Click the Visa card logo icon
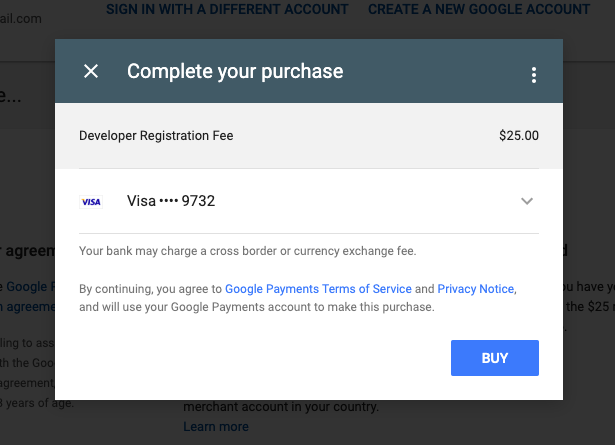 click(x=91, y=201)
